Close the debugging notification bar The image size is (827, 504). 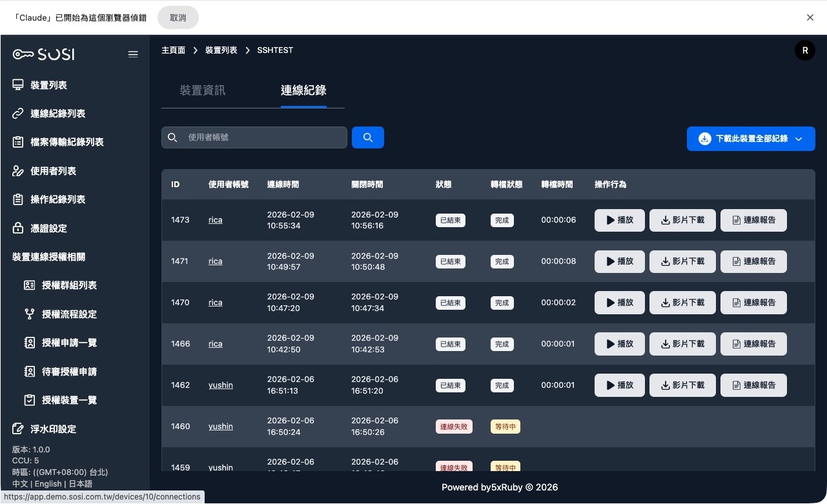[810, 17]
